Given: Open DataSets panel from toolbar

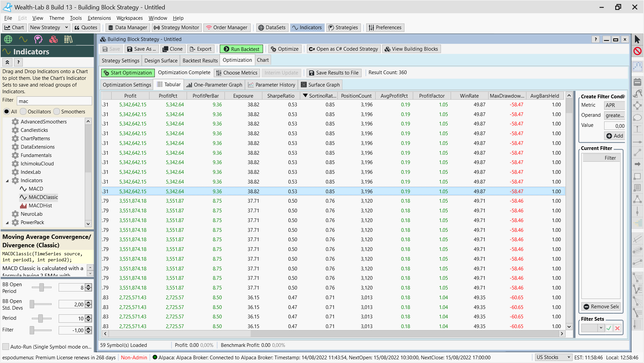Looking at the screenshot, I should tap(272, 28).
